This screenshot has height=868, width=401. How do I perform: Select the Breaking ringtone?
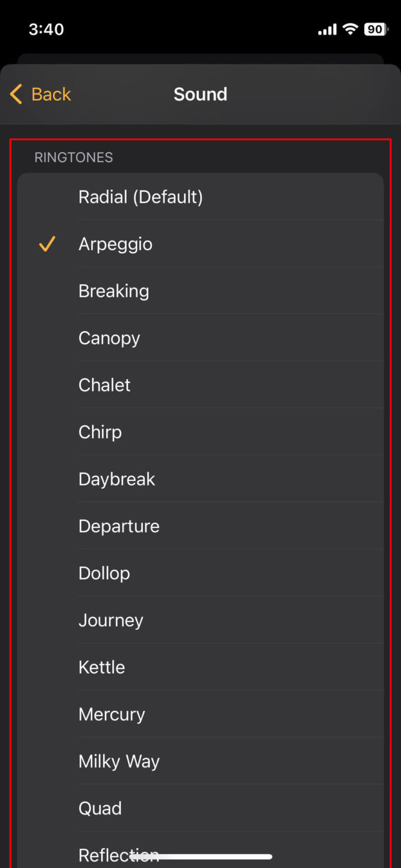pyautogui.click(x=114, y=291)
